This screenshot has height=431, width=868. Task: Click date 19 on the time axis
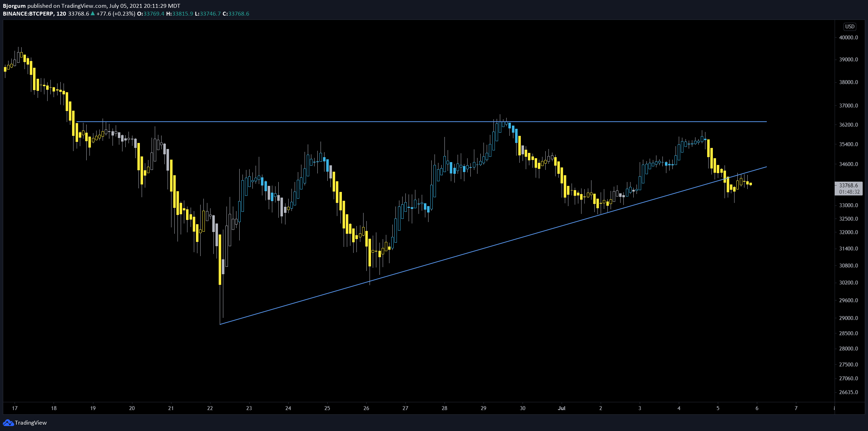pos(93,408)
